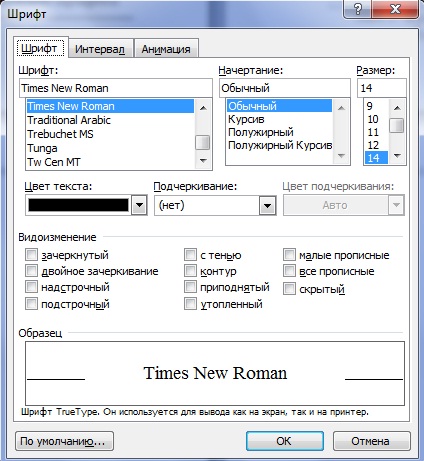The width and height of the screenshot is (424, 461).
Task: Select Times New Roman in font list
Action: (110, 106)
